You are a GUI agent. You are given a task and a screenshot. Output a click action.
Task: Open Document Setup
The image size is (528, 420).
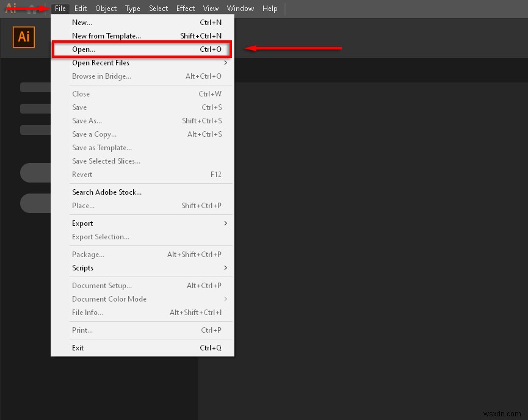tap(101, 285)
